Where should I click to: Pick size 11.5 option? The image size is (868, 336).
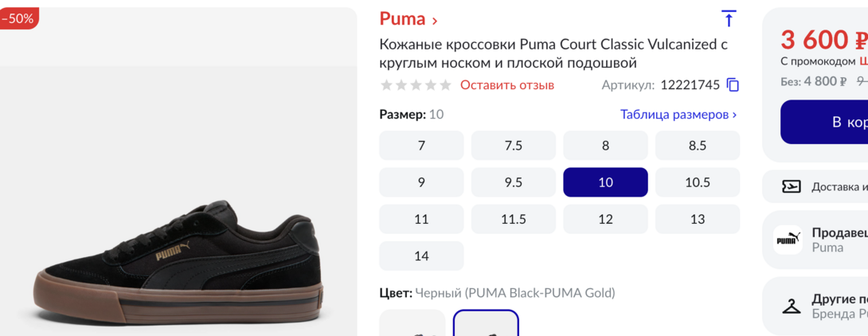click(x=513, y=219)
